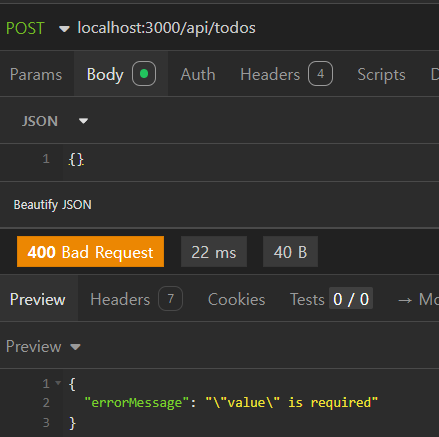439x437 pixels.
Task: Click the "errorMessage" key in response
Action: (137, 403)
